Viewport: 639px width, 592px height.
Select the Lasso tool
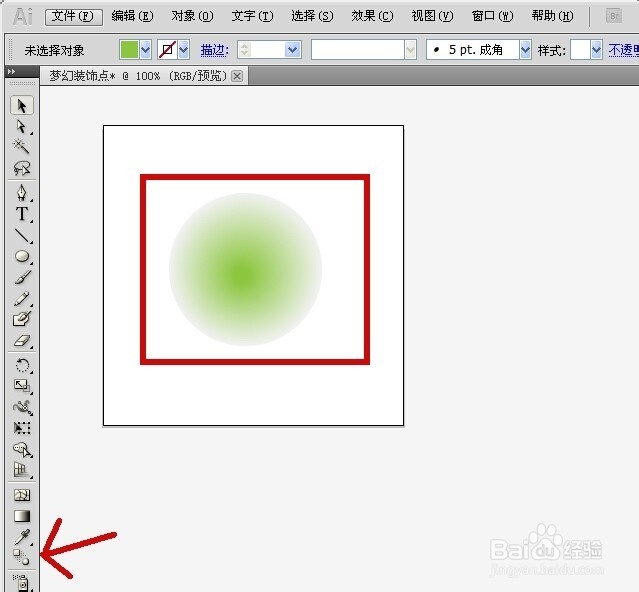tap(22, 167)
